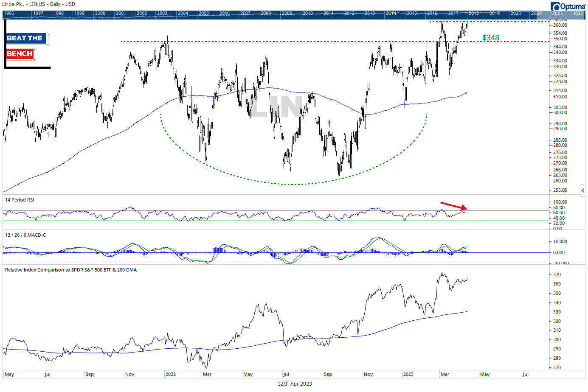Click the Optuma logo
This screenshot has width=588, height=392.
click(x=568, y=6)
